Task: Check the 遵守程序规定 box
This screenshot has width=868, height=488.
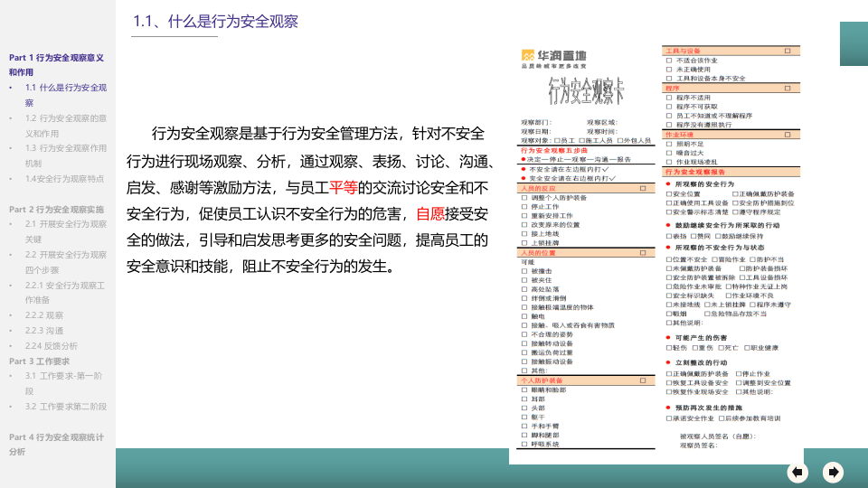Action: [735, 211]
